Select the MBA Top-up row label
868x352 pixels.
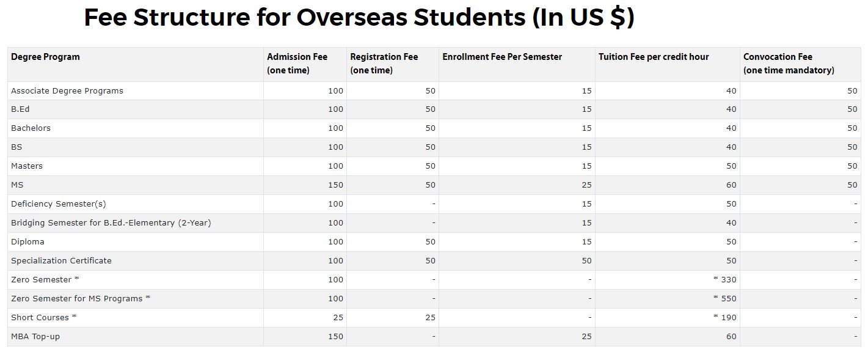[x=35, y=337]
